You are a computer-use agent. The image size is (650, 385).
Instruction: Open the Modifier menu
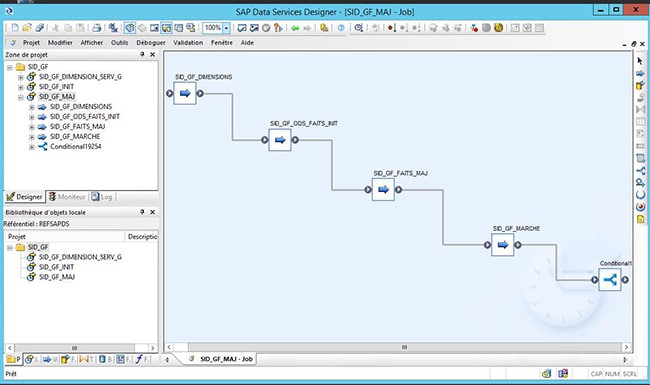60,42
